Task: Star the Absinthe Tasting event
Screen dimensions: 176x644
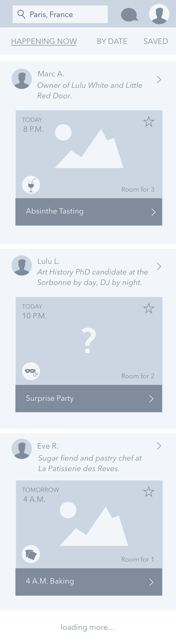Action: click(149, 122)
